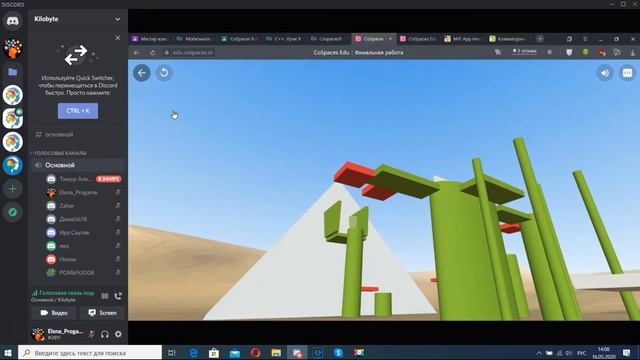Click the browser bookmark icon

pyautogui.click(x=550, y=53)
